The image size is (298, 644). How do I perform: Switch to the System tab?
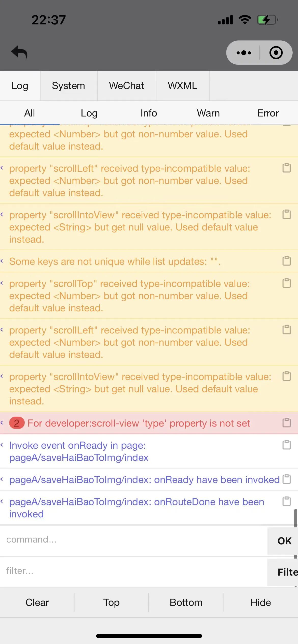(68, 86)
